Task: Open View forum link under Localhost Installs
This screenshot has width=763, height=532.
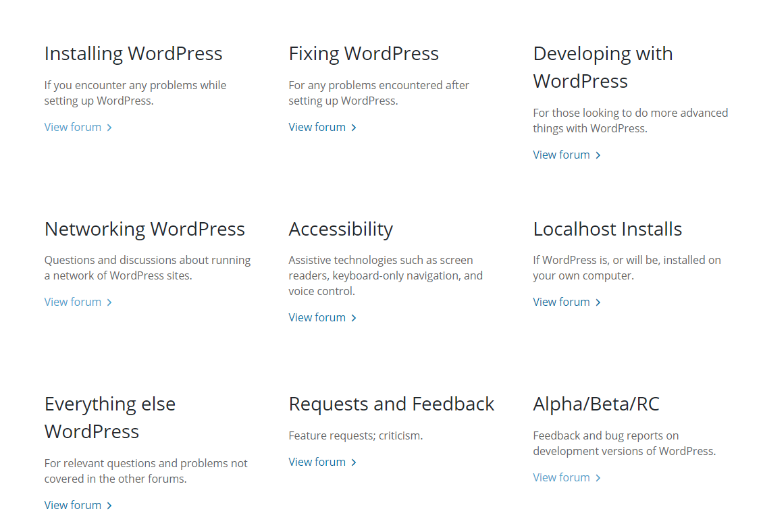Action: (567, 302)
